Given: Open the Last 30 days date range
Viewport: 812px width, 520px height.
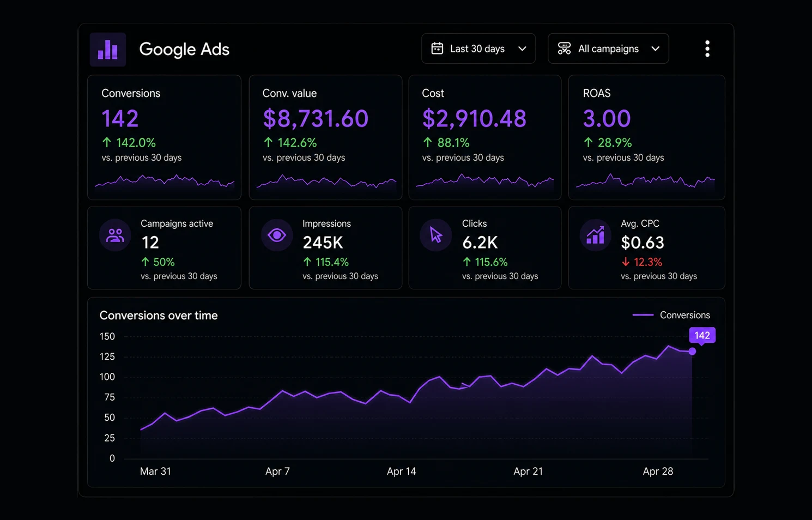Looking at the screenshot, I should coord(478,49).
